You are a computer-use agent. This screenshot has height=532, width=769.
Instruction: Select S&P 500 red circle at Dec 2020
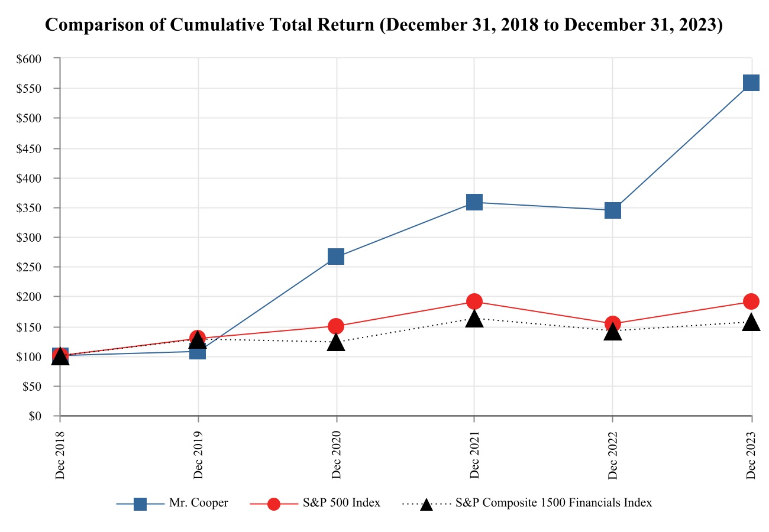[x=336, y=326]
